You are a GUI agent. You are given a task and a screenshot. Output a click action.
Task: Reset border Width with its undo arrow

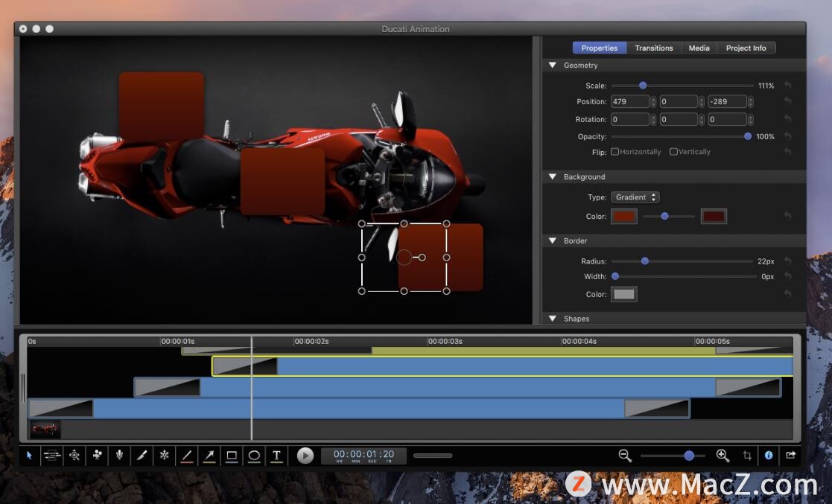788,276
